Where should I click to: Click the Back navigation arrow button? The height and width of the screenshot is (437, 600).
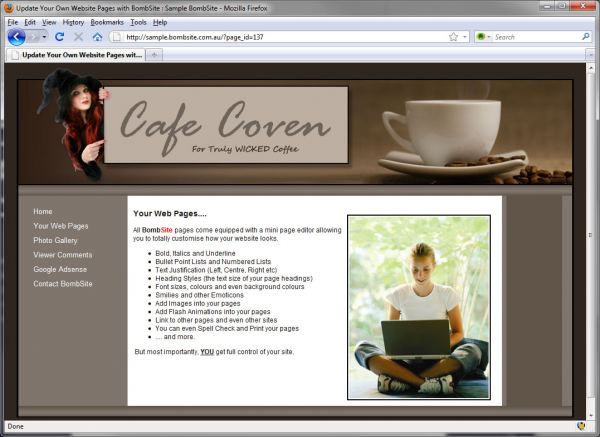coord(16,37)
